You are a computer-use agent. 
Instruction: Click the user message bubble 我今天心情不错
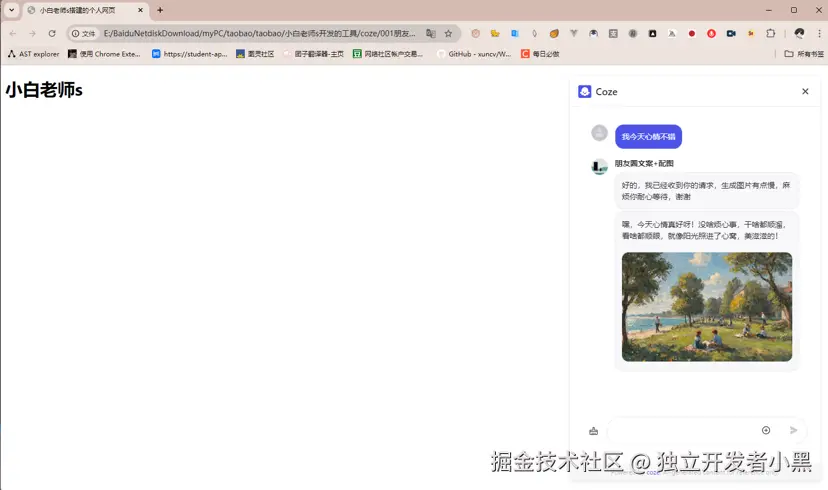point(648,136)
